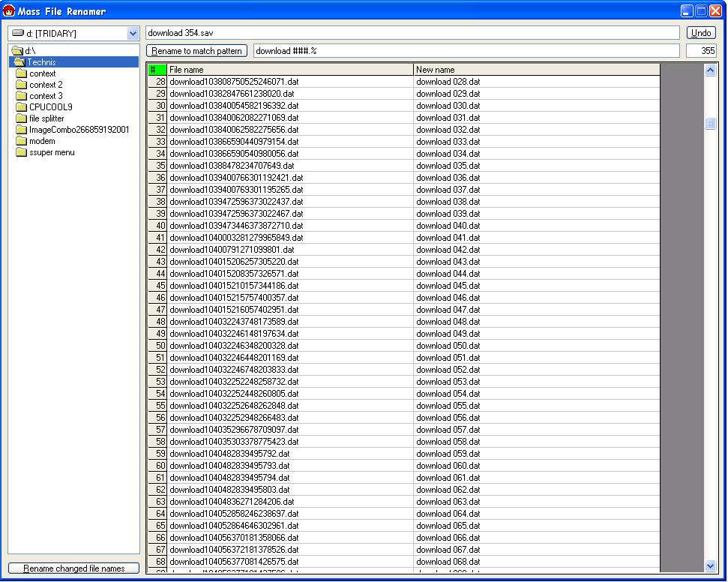Click the CPUCOOL9 folder icon

click(x=22, y=107)
